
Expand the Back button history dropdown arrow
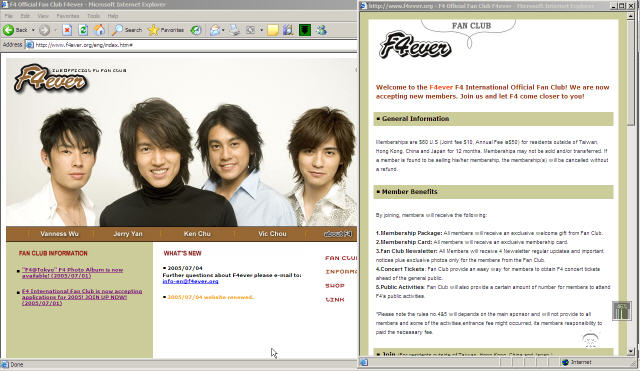33,30
